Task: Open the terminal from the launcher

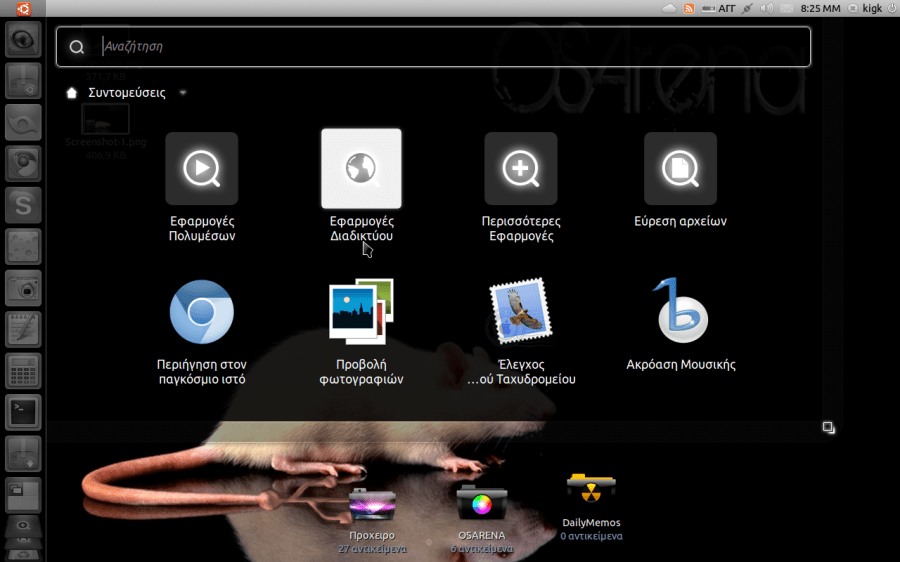Action: click(x=24, y=412)
